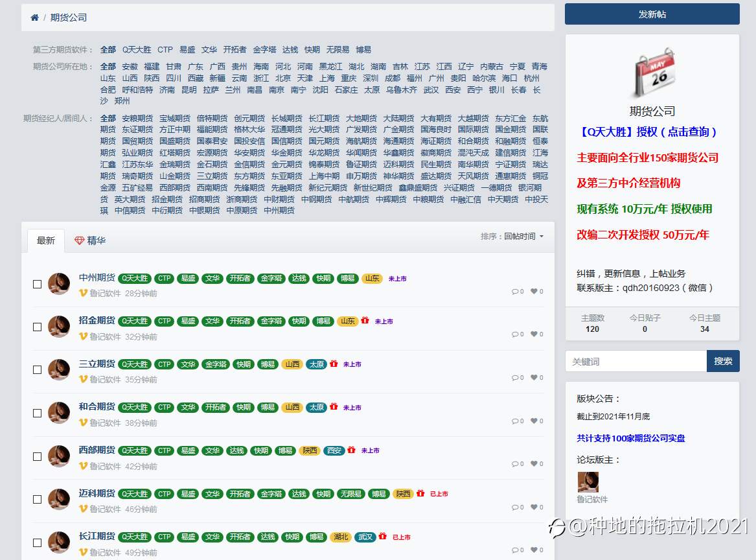The image size is (756, 560).
Task: Filter software by Q天大胜
Action: [137, 50]
